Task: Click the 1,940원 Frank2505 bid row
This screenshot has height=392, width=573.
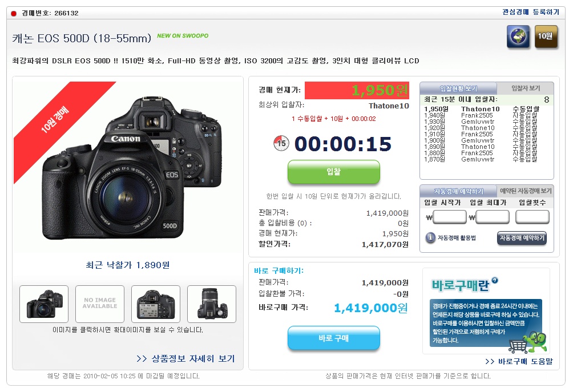Action: pyautogui.click(x=482, y=115)
